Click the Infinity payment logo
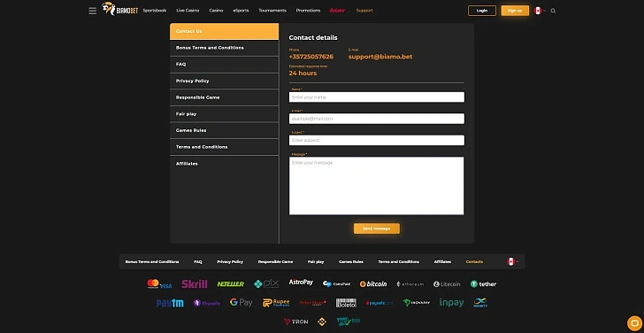Viewport: 644px width, 333px height. coord(480,303)
